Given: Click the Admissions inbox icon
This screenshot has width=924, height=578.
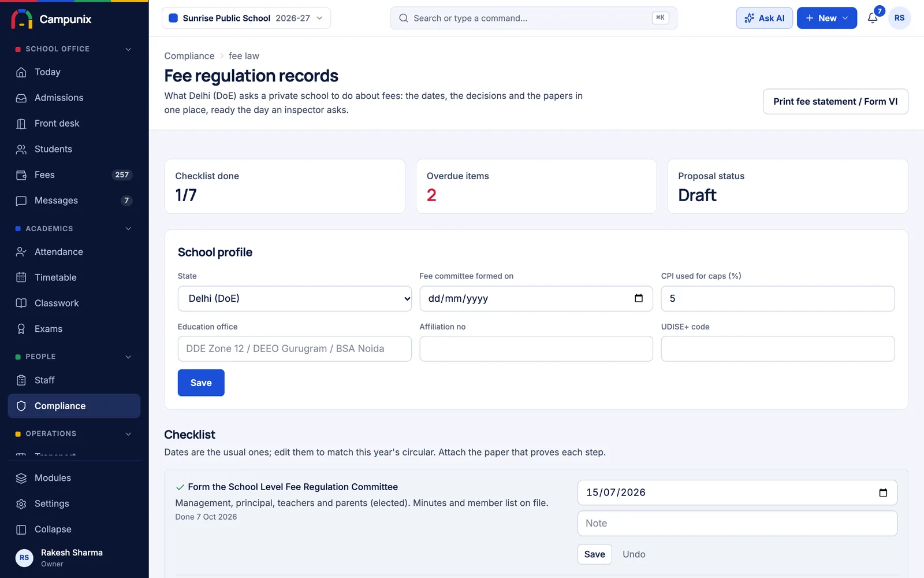Looking at the screenshot, I should [x=21, y=98].
